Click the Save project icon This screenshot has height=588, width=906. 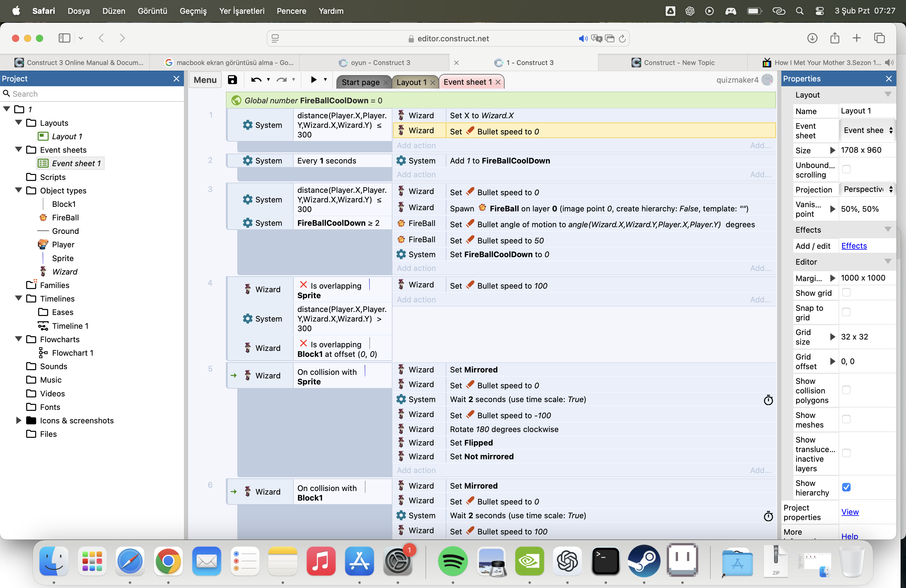[x=232, y=80]
